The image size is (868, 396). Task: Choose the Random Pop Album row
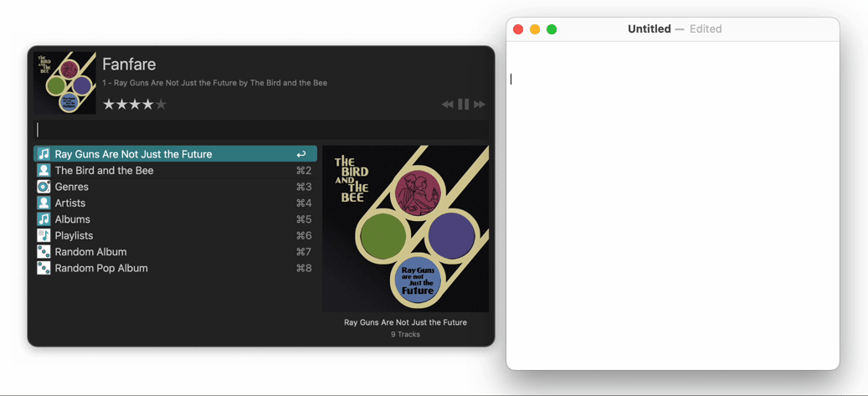176,268
